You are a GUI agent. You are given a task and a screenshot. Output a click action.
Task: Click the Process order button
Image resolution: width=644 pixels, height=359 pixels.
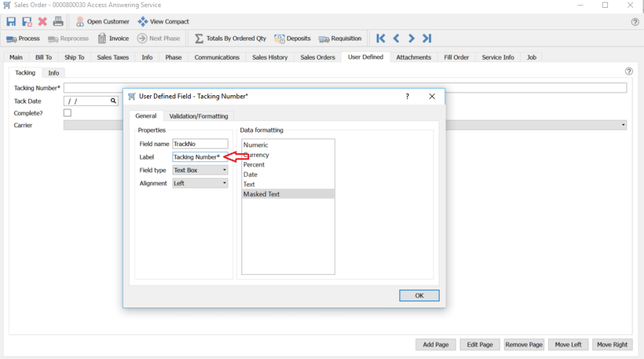coord(23,39)
